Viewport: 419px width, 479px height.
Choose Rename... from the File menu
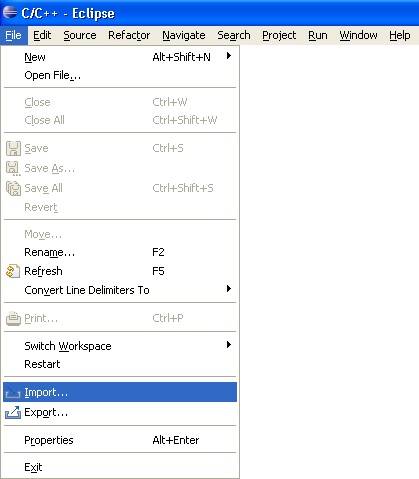(120, 252)
